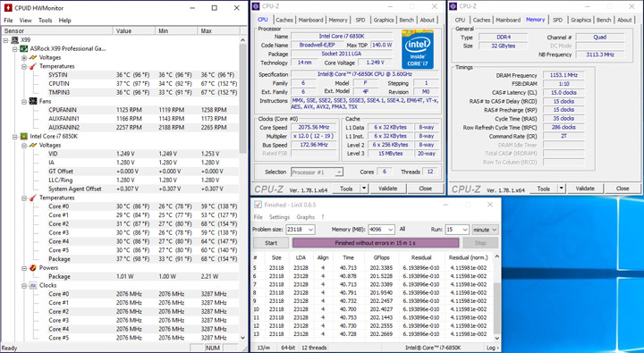Viewport: 644px width, 353px height.
Task: Click the LinX title bar checkmark icon
Action: (x=258, y=205)
